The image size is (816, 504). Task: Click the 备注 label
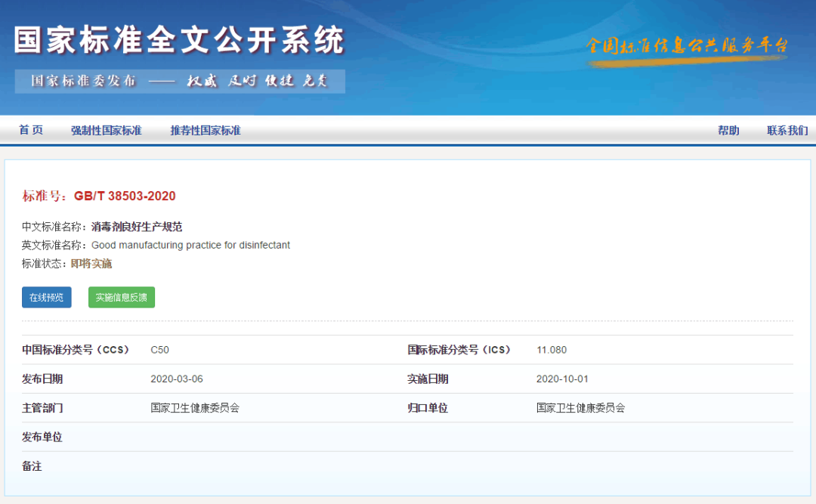tap(32, 466)
